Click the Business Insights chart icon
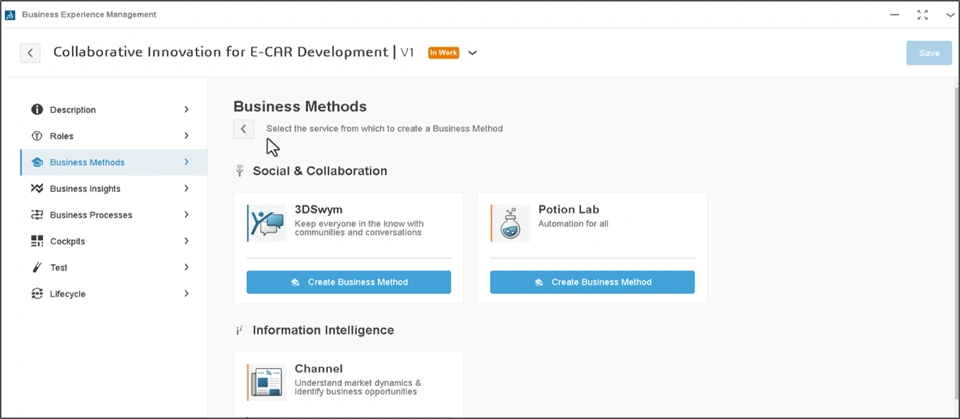This screenshot has height=419, width=960. [37, 188]
